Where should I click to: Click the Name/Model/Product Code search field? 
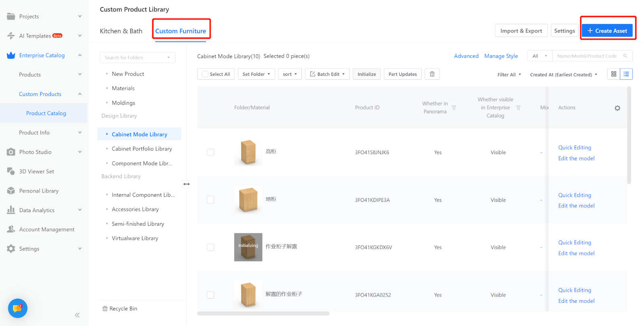coord(587,56)
